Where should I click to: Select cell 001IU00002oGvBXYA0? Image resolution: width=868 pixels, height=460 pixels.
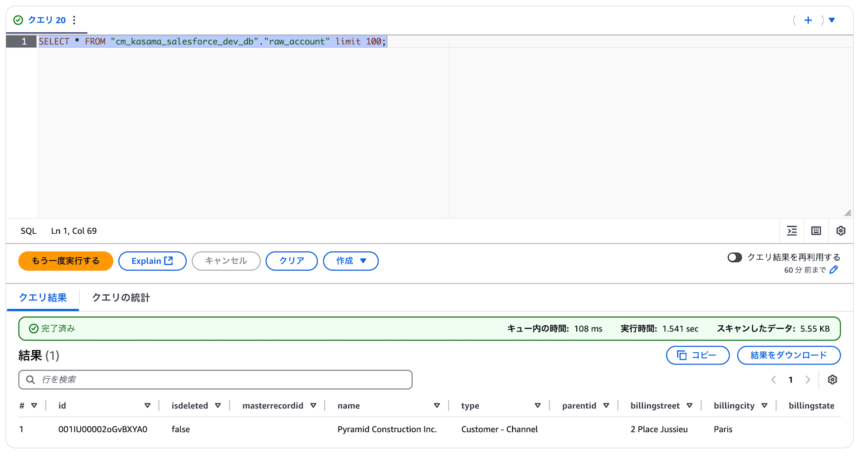[103, 429]
